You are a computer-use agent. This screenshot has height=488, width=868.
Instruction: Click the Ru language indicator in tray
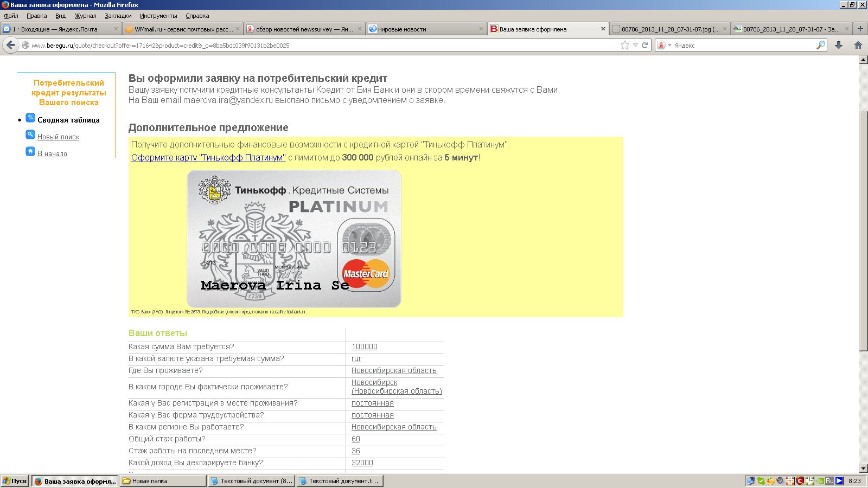[829, 481]
